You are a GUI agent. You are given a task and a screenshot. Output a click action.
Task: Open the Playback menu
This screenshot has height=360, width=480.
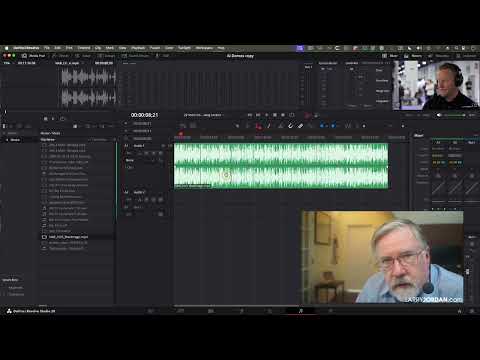pos(138,48)
